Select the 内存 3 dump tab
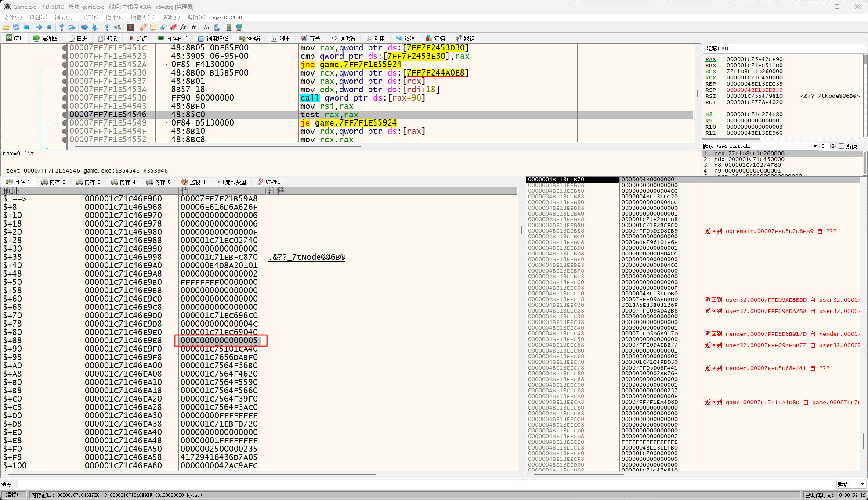Image resolution: width=868 pixels, height=500 pixels. tap(88, 182)
